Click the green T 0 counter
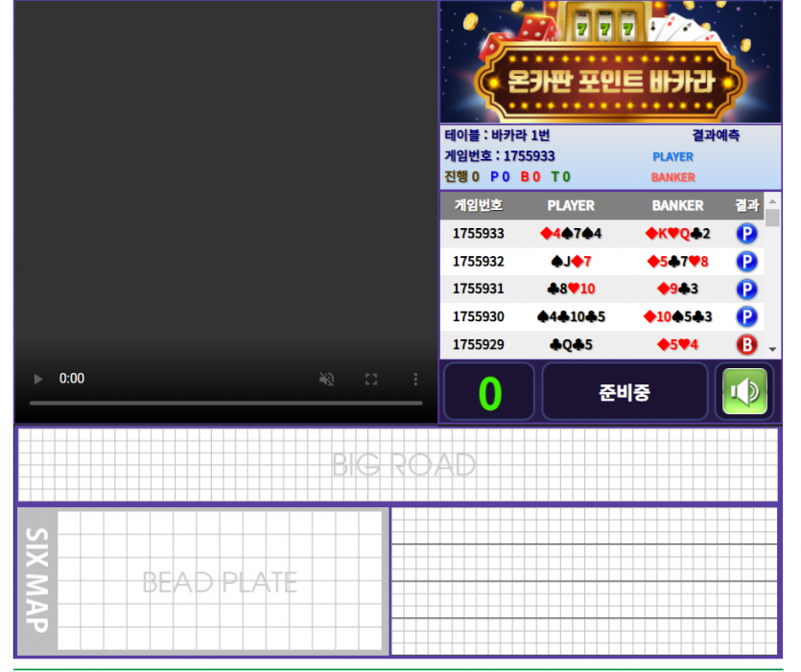This screenshot has width=801, height=672. (560, 176)
